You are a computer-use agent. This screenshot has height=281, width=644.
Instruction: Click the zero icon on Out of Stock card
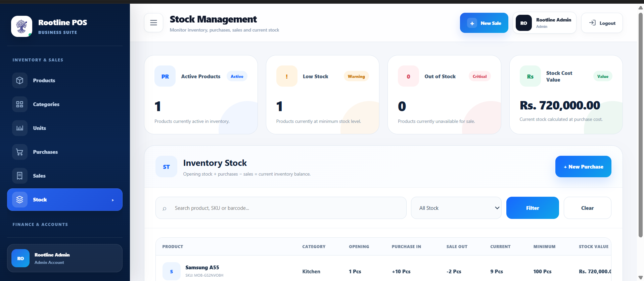point(408,76)
